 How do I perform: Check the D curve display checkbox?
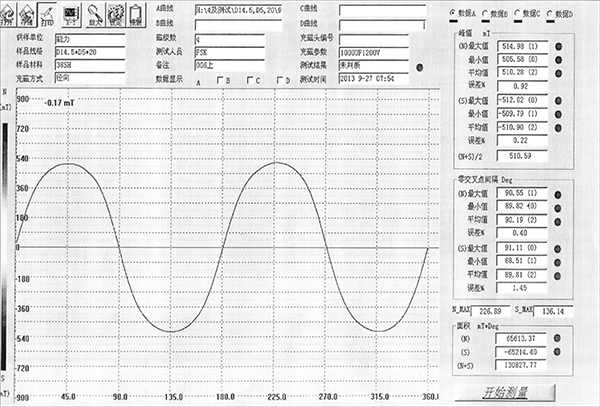(x=278, y=81)
